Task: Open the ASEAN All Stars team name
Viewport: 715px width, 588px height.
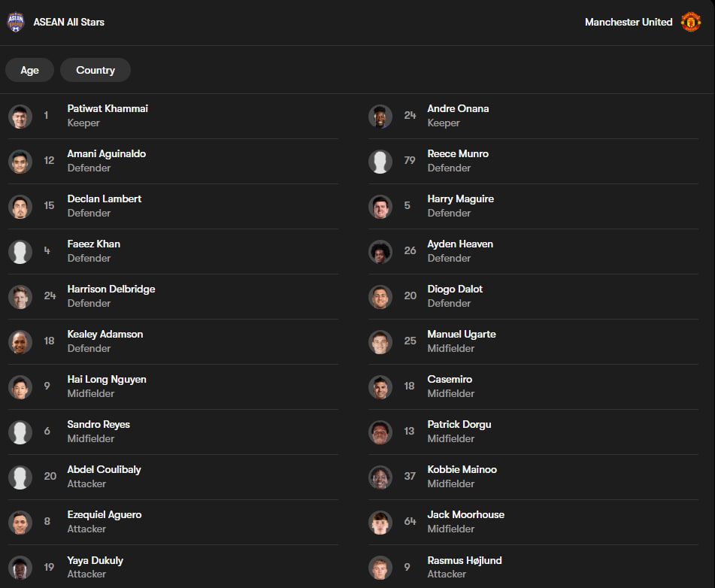Action: (x=69, y=22)
